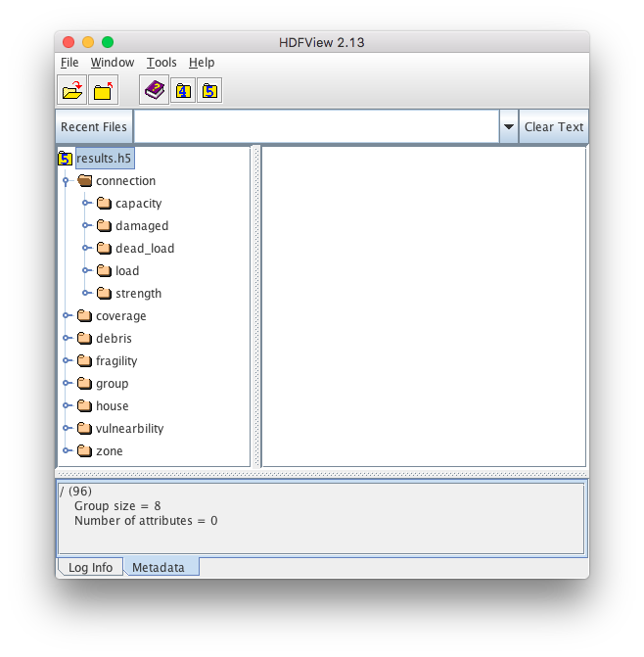Click the dead_load group folder icon
The image size is (644, 657).
(x=104, y=249)
